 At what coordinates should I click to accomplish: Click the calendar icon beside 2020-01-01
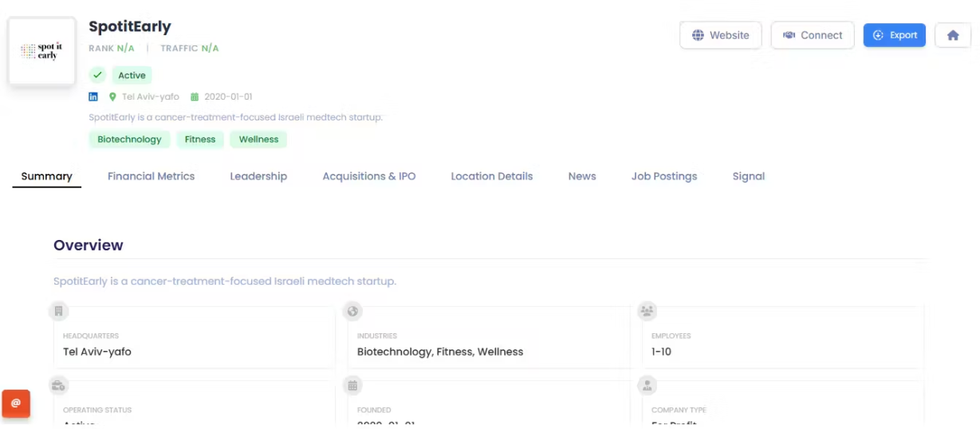coord(195,96)
